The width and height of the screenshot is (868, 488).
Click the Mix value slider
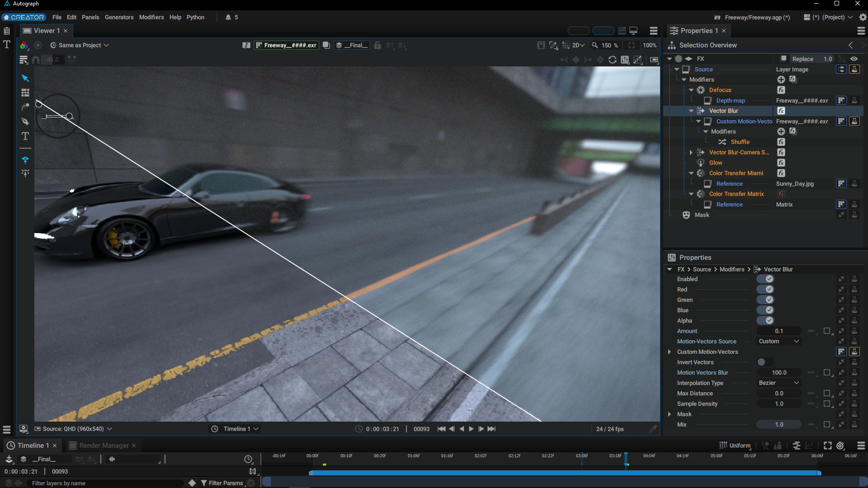coord(778,424)
